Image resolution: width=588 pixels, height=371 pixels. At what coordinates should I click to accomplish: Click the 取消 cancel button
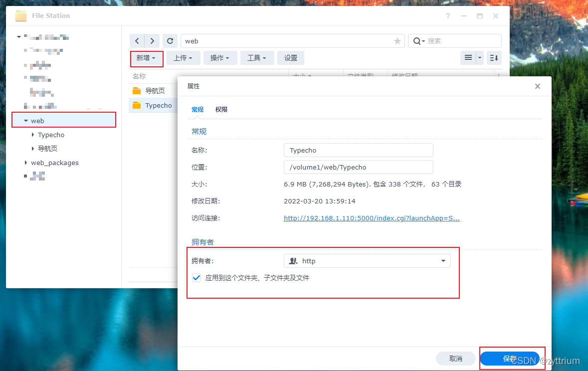pos(456,359)
